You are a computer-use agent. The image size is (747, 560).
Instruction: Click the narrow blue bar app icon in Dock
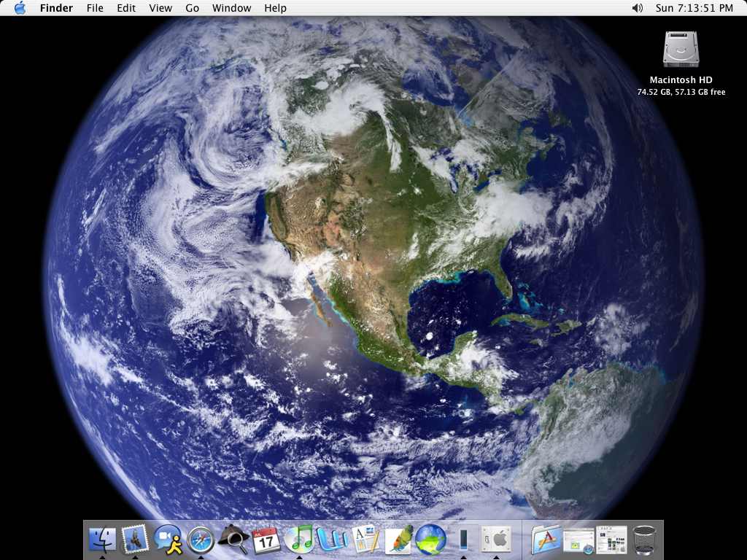coord(463,540)
